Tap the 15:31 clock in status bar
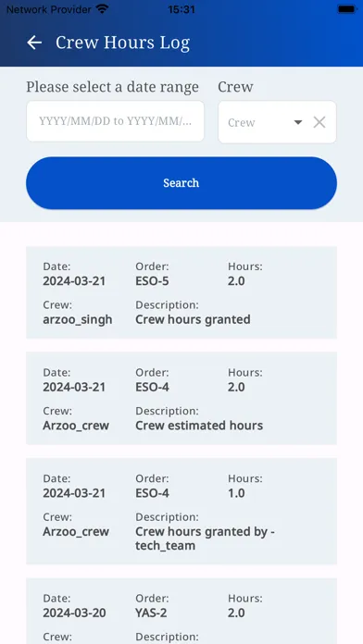This screenshot has height=644, width=363. pos(181,9)
